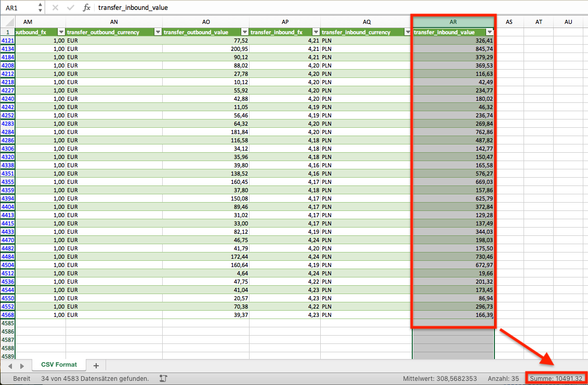This screenshot has height=385, width=588.
Task: Open filter dropdown for transfer_inbound_fx
Action: coord(316,32)
